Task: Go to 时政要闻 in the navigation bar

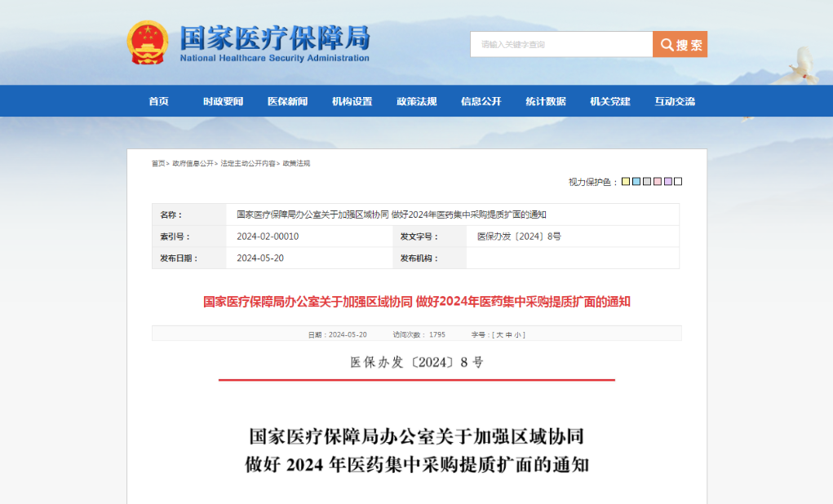Action: [x=223, y=102]
